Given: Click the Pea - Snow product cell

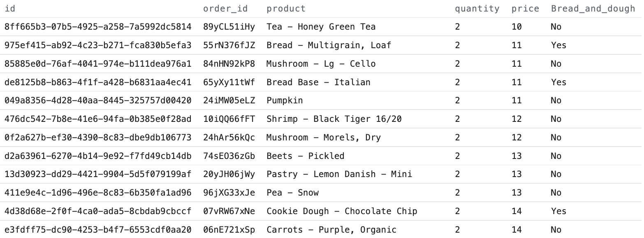Looking at the screenshot, I should pos(292,193).
